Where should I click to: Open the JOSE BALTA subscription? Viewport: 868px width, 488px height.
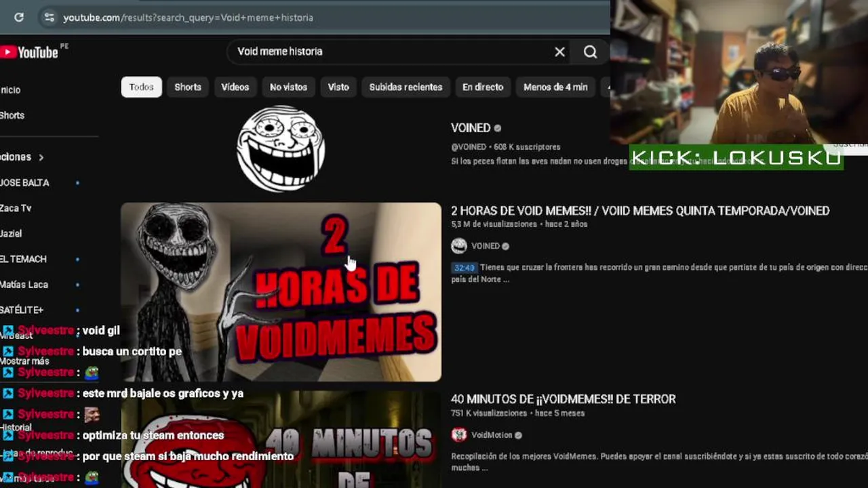pos(24,183)
